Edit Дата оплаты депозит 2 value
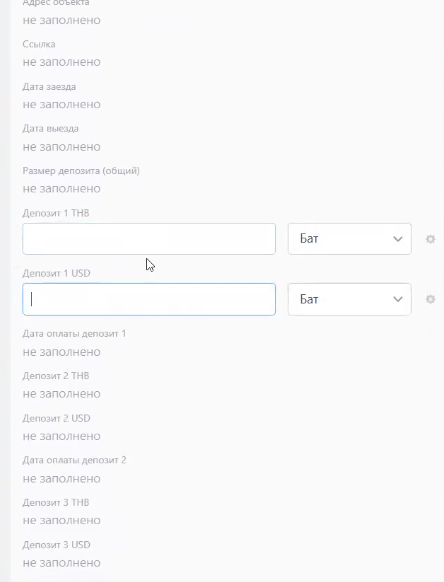 point(62,478)
